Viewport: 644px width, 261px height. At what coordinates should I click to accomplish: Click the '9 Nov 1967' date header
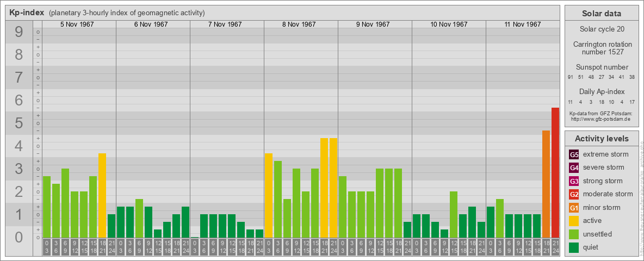tap(373, 24)
